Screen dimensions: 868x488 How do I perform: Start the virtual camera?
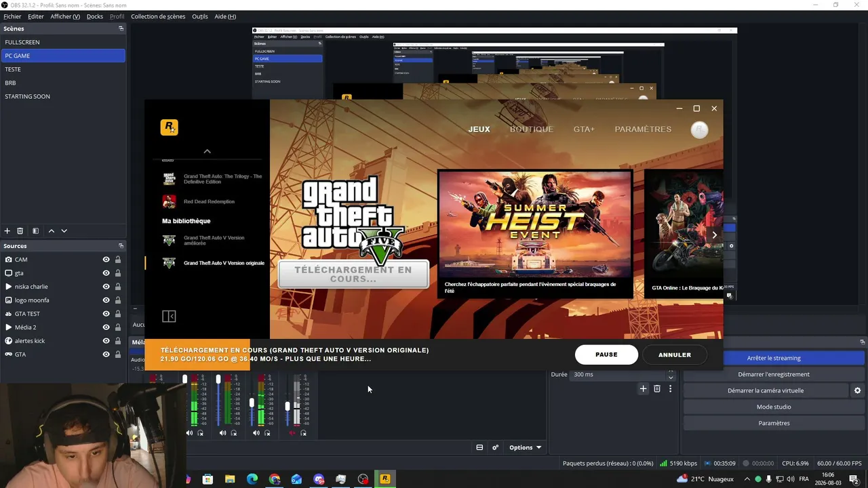[x=766, y=390]
